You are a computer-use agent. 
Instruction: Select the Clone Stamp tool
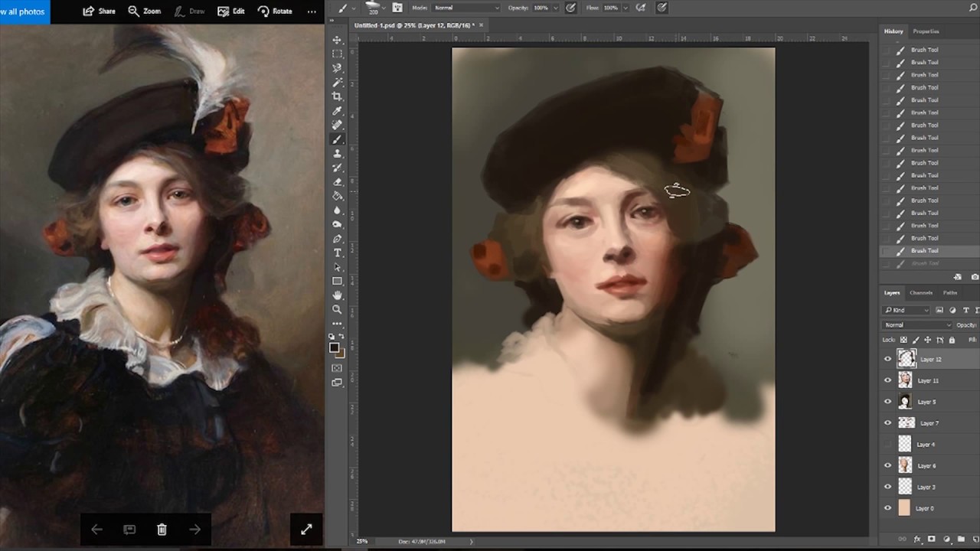[x=337, y=153]
